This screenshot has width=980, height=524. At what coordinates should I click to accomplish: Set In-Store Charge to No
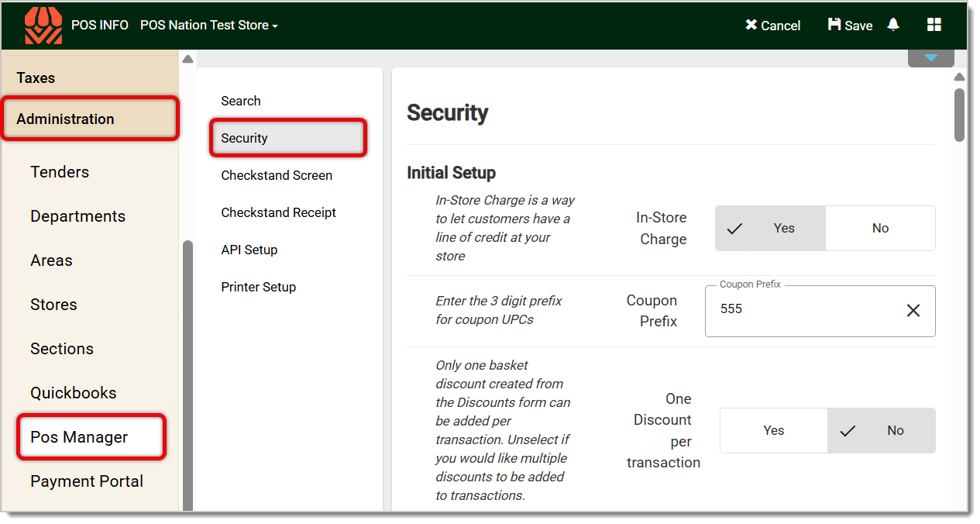pos(880,228)
